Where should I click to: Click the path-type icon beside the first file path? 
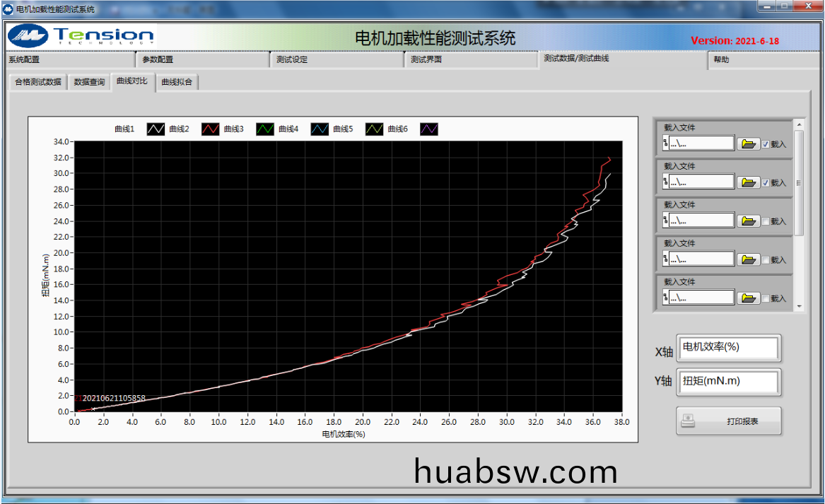pyautogui.click(x=665, y=143)
